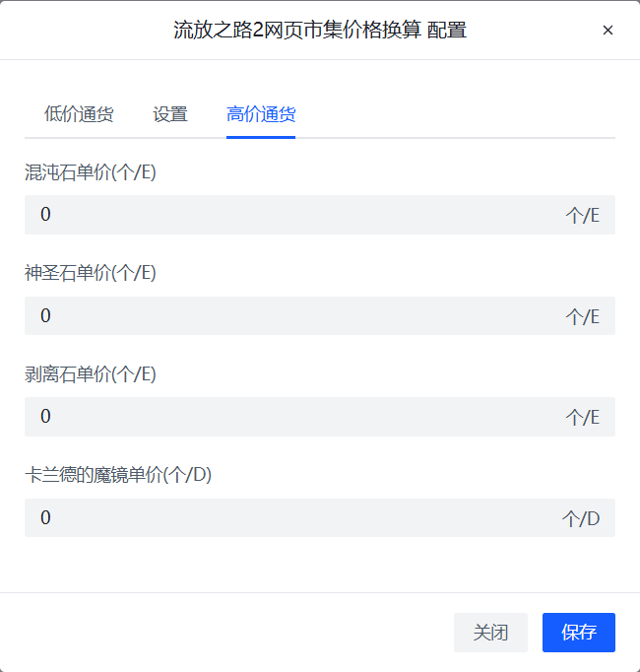The image size is (640, 672).
Task: Click the 个/E suffix in the 混沌石 field
Action: 582,216
